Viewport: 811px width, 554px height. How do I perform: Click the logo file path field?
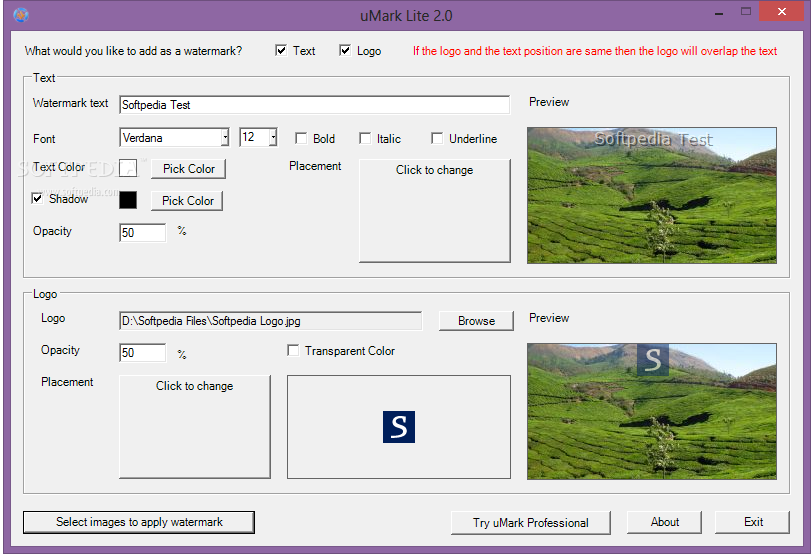[271, 321]
